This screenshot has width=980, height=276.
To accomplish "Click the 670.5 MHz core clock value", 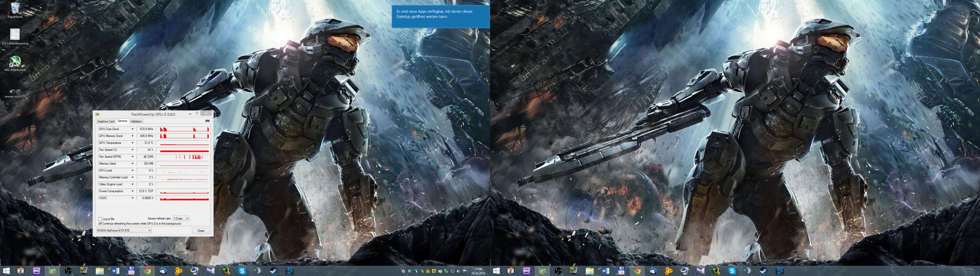I will point(145,129).
